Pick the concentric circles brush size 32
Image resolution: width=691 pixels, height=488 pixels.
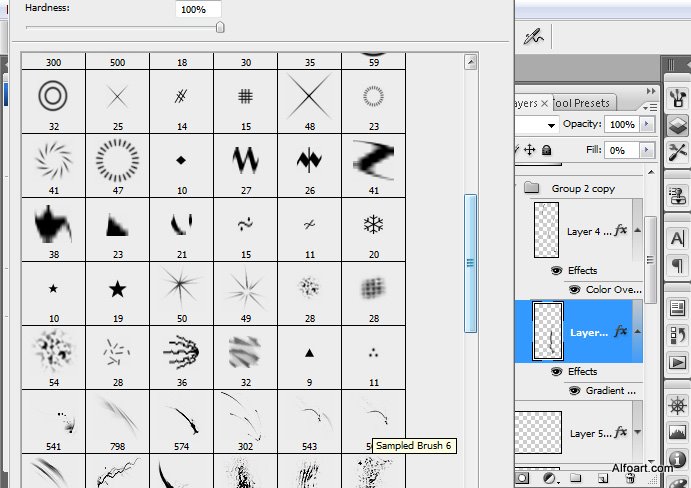pos(52,96)
